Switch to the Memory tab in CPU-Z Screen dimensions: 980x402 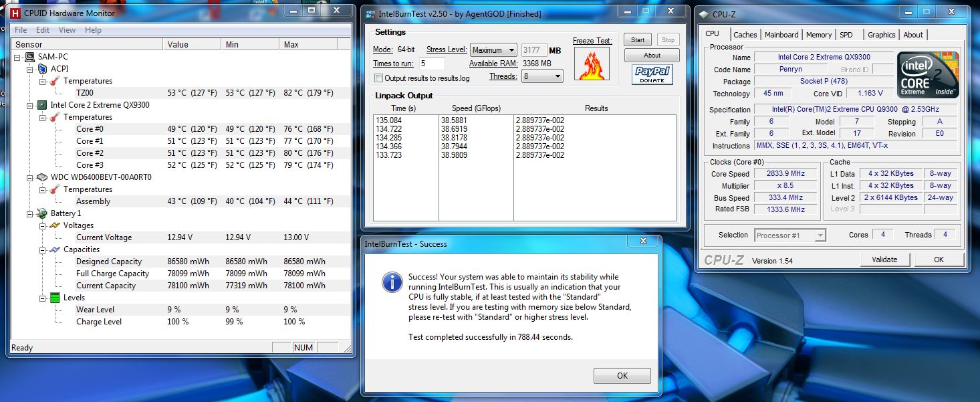pos(819,35)
